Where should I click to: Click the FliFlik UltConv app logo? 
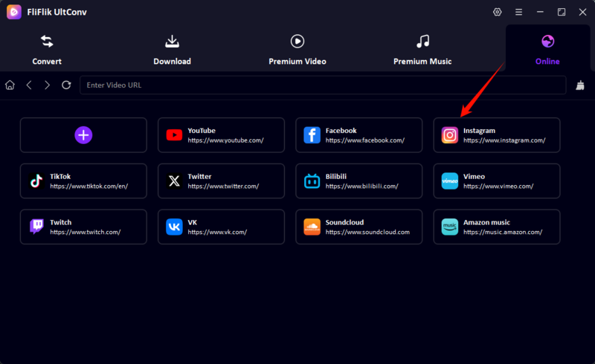tap(14, 12)
